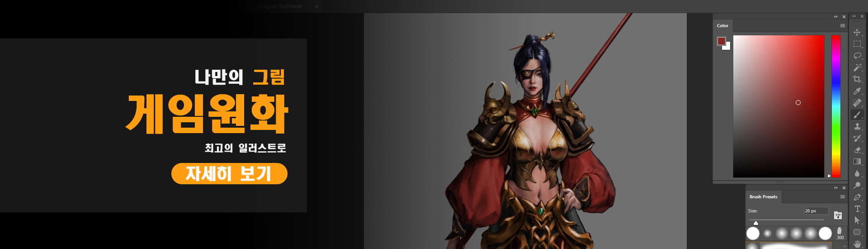Choose the Crop tool

[x=857, y=79]
